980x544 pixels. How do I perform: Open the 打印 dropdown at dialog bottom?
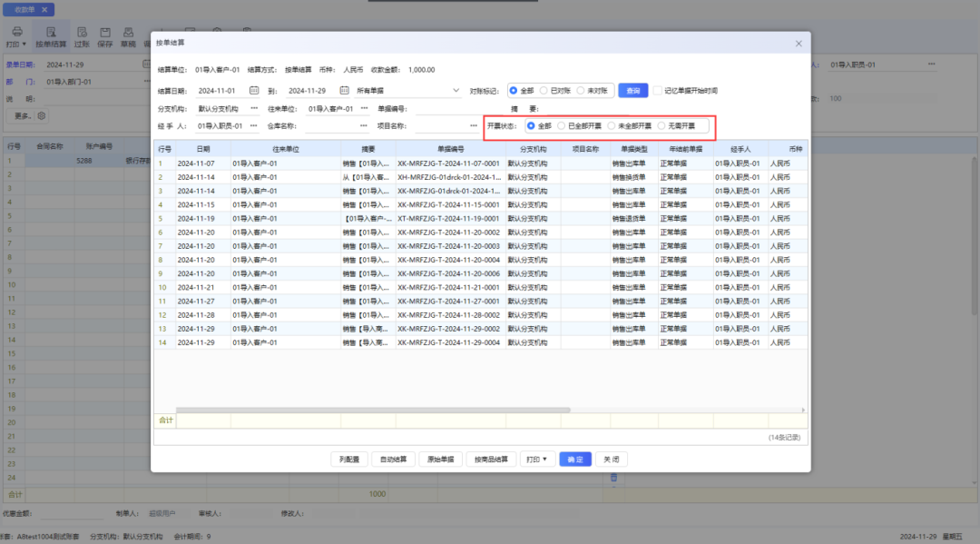[537, 460]
